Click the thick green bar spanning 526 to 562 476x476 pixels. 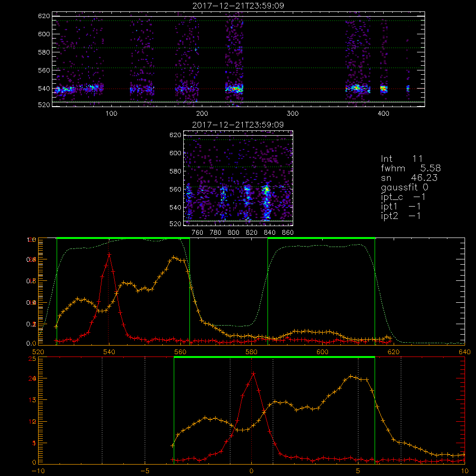[123, 238]
